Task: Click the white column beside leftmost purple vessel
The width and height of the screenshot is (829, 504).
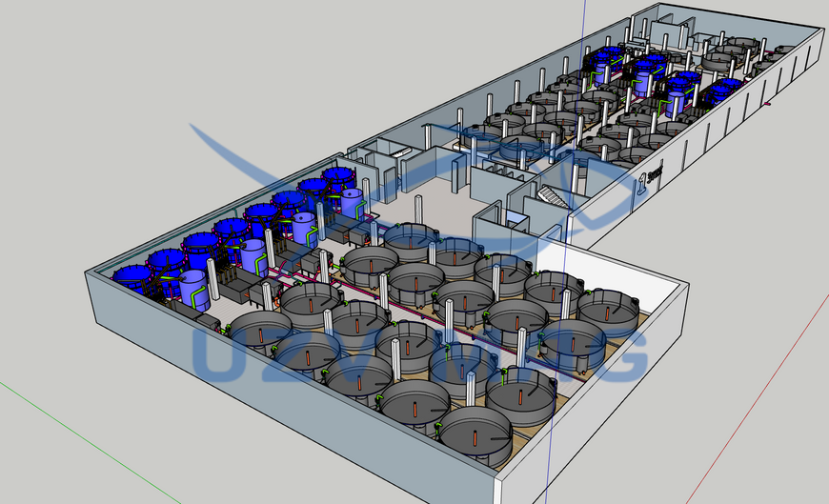Action: click(213, 280)
